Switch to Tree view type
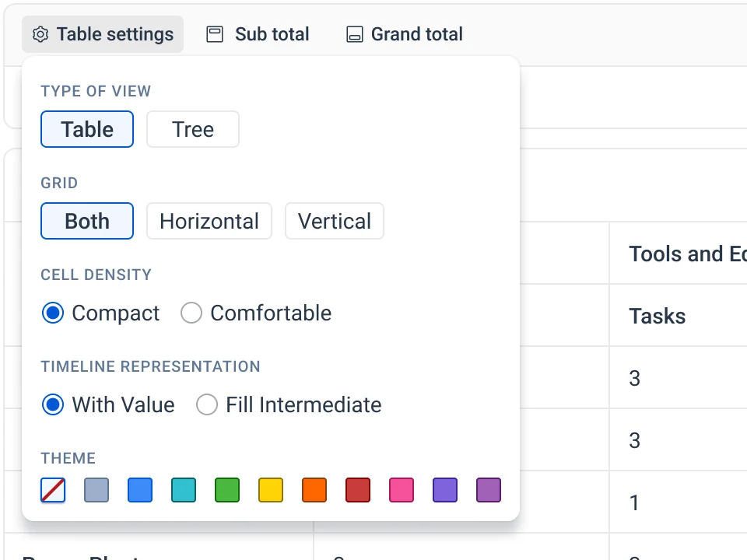Image resolution: width=747 pixels, height=560 pixels. pos(193,129)
